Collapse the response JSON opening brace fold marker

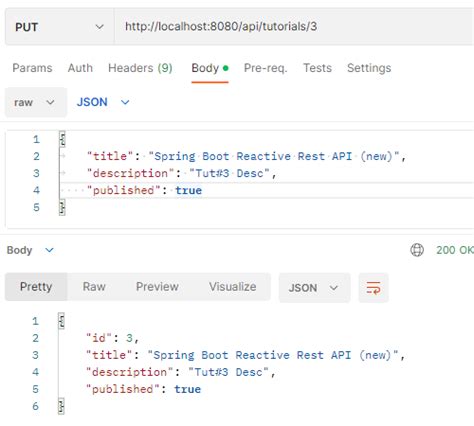coord(61,321)
